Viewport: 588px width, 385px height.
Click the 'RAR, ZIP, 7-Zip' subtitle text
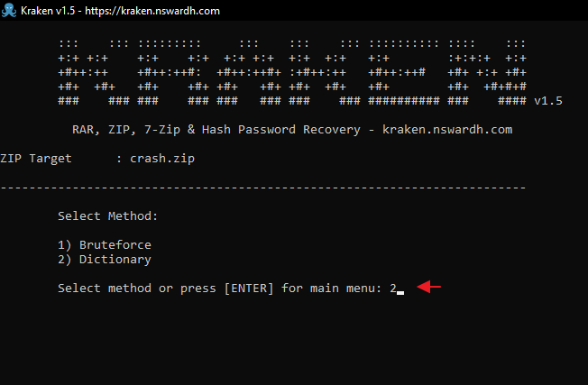[126, 130]
